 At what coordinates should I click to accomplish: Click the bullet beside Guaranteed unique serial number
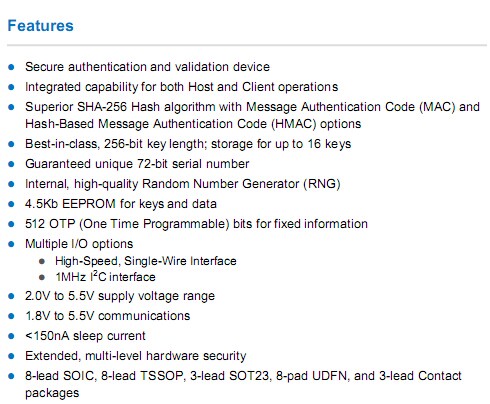[x=11, y=164]
